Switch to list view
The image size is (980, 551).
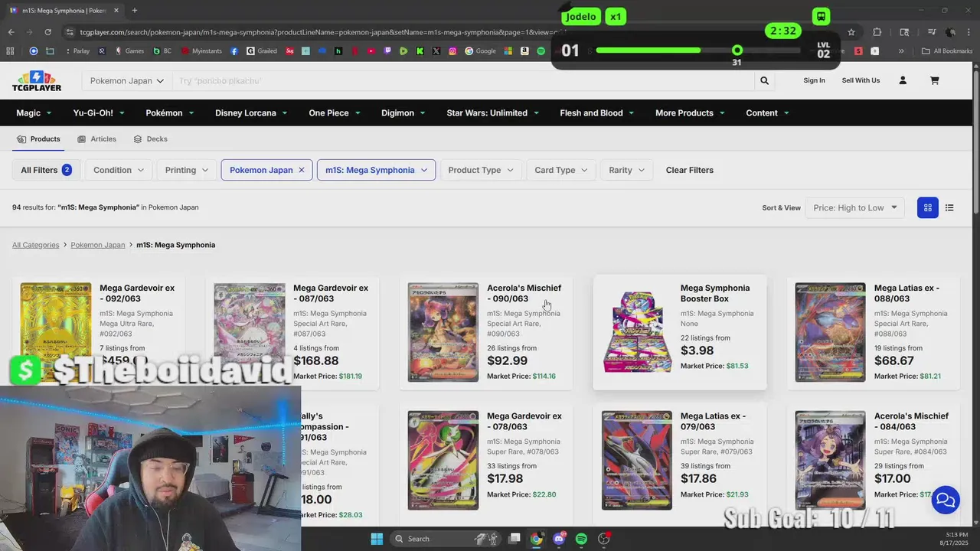pos(949,207)
